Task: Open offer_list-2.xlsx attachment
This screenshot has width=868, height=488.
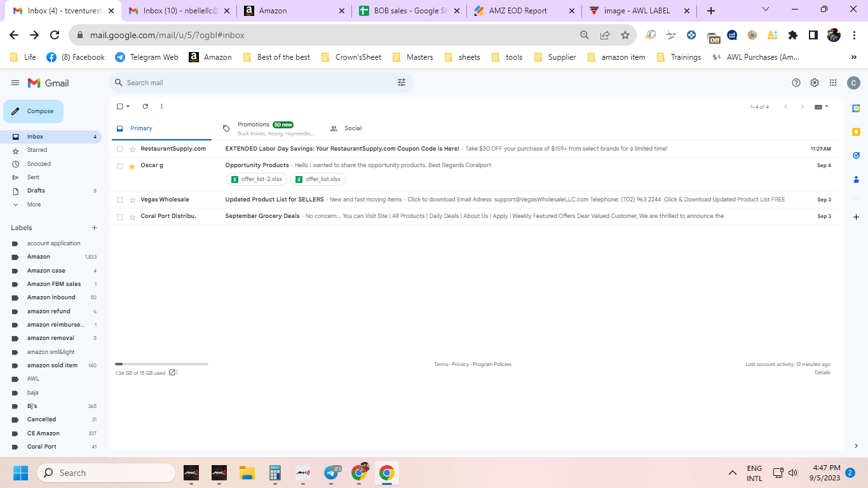Action: pos(257,179)
